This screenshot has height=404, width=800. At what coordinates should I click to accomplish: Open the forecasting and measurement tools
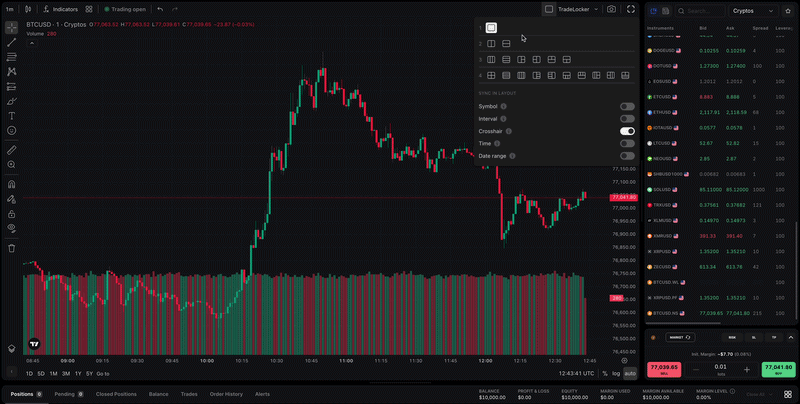point(11,87)
